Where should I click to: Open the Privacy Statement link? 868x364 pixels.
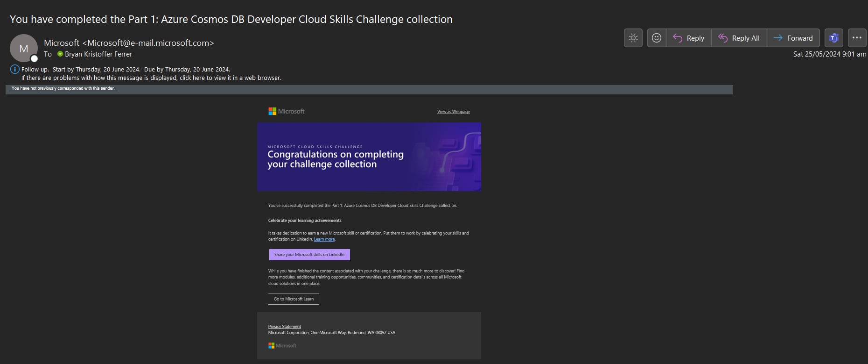285,327
